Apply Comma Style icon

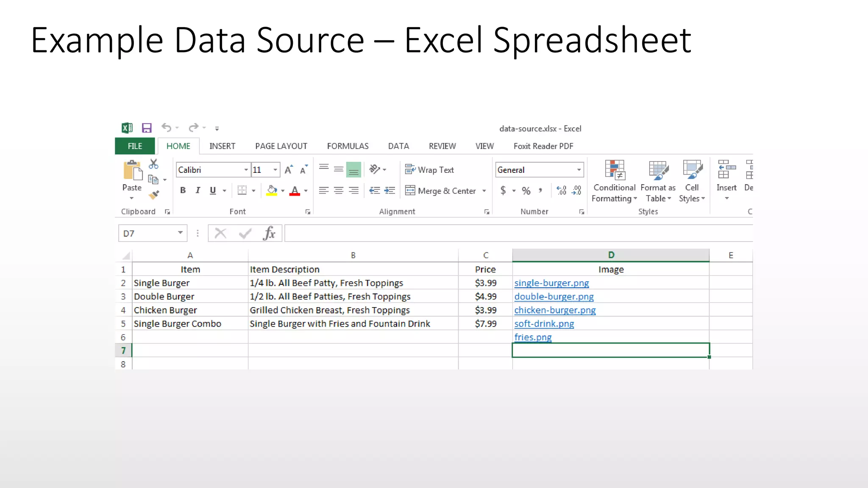540,191
